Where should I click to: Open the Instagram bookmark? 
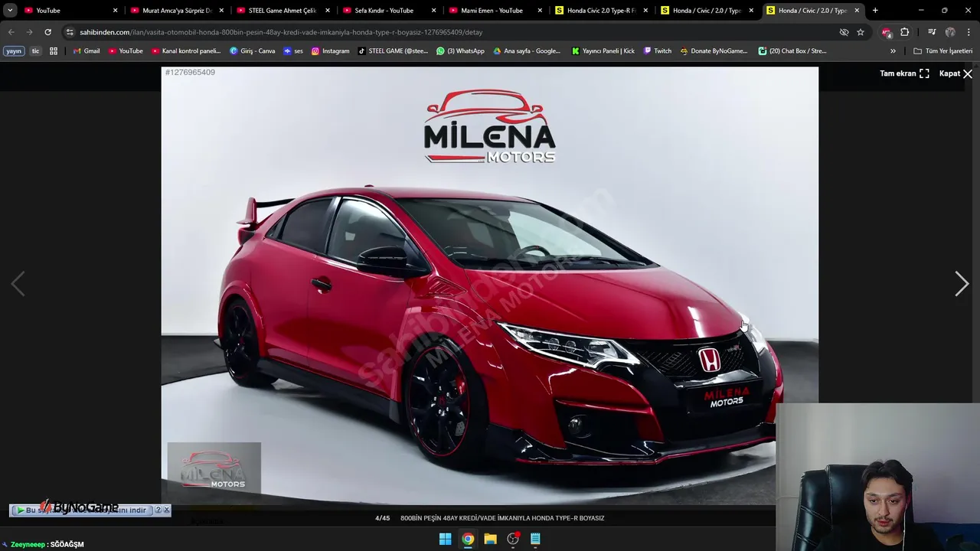330,51
